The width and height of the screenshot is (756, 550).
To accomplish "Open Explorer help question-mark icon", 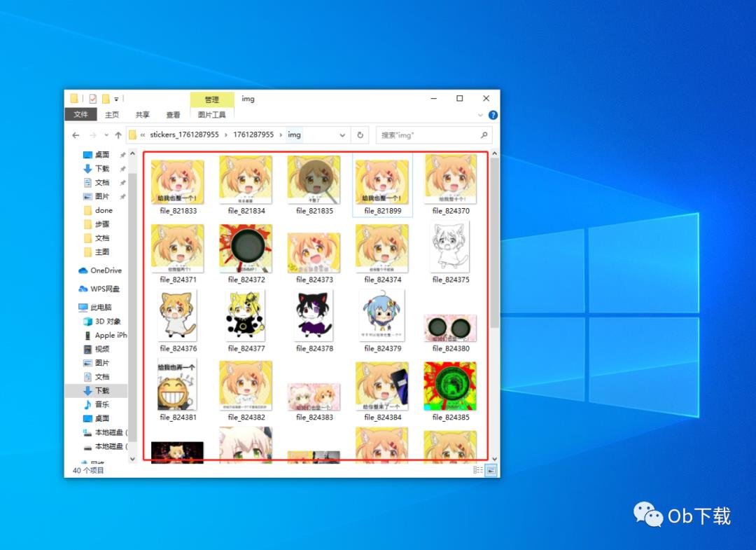I will (x=493, y=115).
